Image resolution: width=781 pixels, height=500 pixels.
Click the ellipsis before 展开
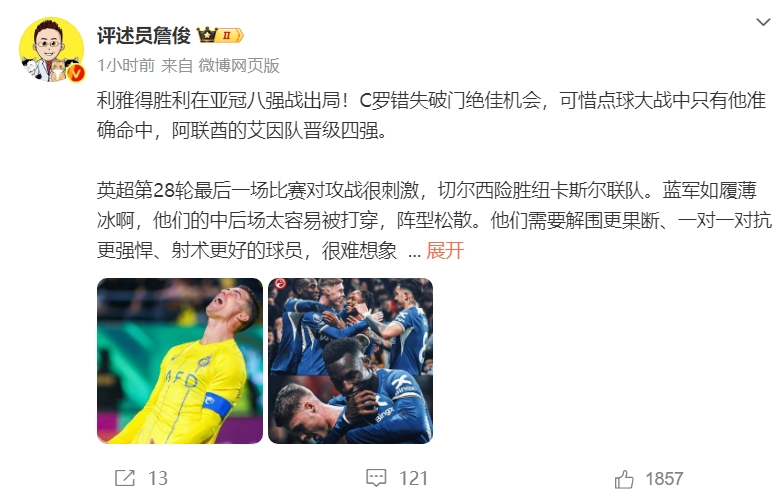tap(414, 252)
